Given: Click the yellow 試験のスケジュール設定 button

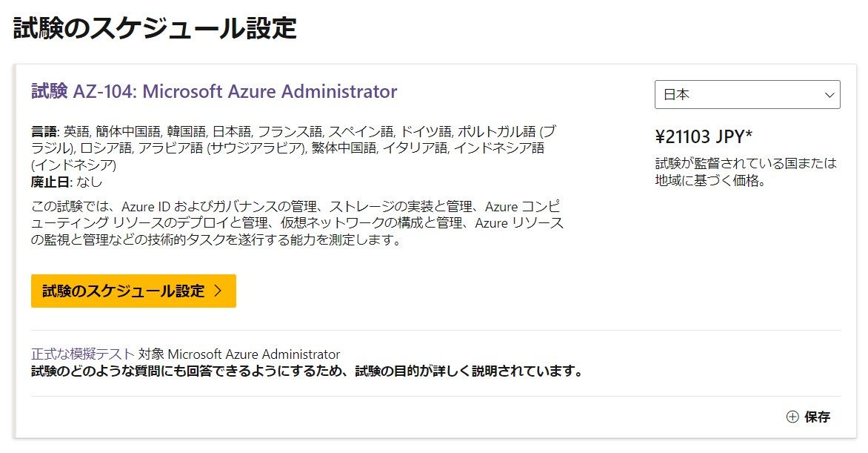Looking at the screenshot, I should click(x=133, y=291).
